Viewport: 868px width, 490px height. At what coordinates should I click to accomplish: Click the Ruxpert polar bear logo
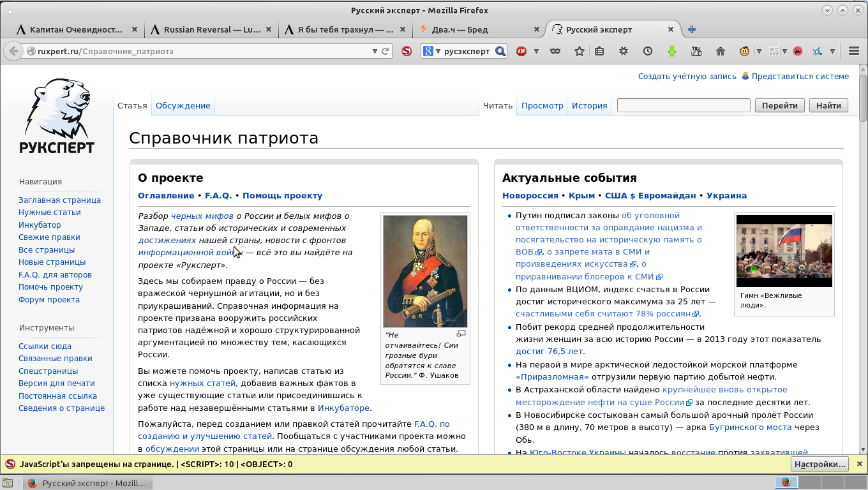57,116
